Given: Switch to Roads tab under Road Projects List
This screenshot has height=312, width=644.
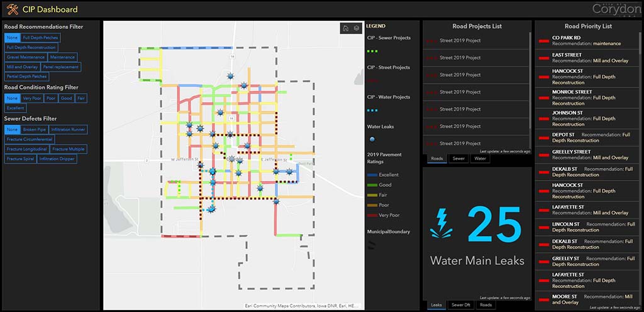Looking at the screenshot, I should point(436,158).
